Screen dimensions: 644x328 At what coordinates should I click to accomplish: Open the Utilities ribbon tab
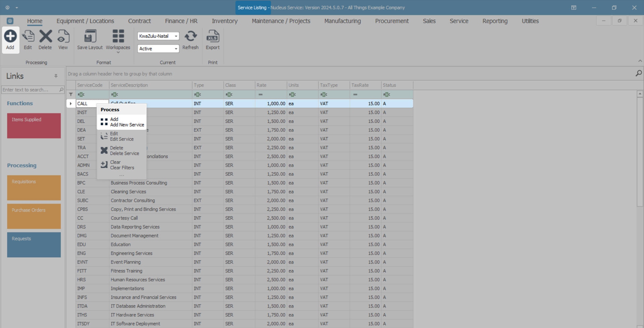(530, 21)
